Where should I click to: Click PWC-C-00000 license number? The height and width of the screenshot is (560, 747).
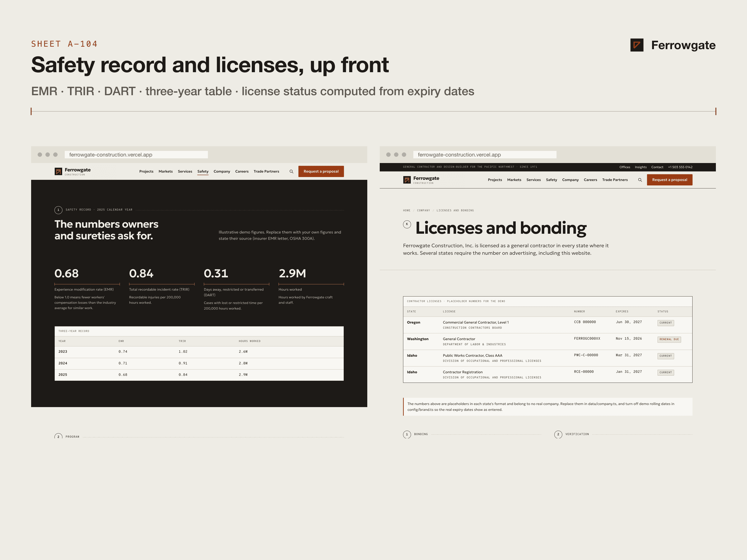coord(586,355)
